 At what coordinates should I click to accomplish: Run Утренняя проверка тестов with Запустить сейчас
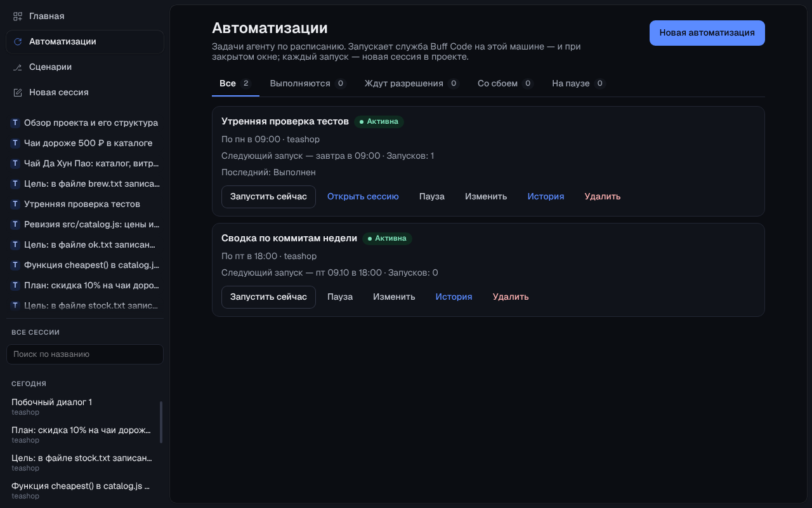268,197
